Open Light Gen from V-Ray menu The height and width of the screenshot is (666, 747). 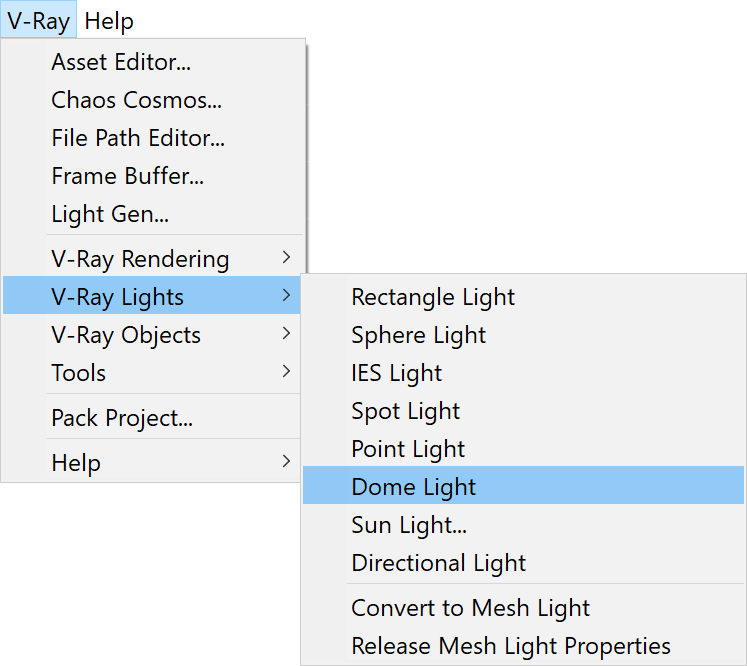(152, 214)
